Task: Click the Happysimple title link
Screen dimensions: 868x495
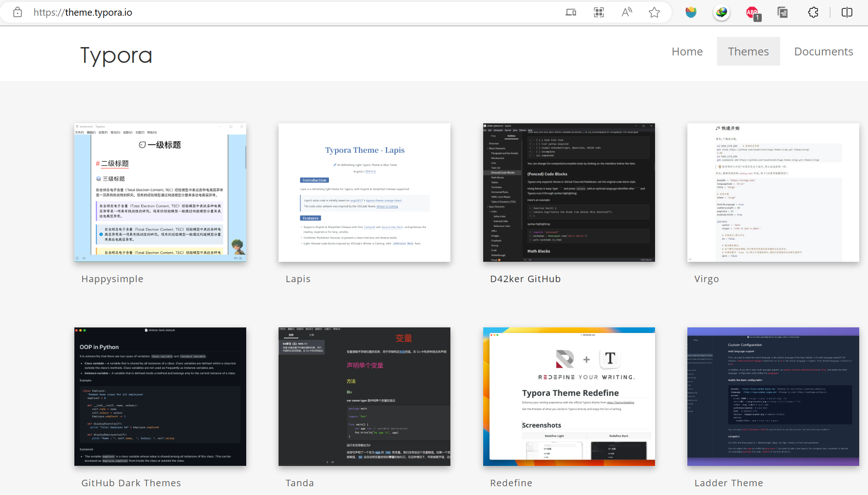Action: click(112, 279)
